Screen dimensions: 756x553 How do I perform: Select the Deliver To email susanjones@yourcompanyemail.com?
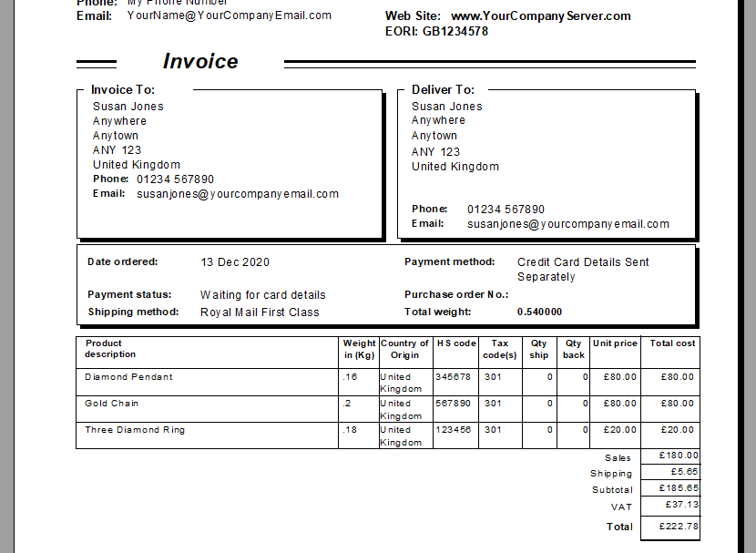[x=568, y=224]
